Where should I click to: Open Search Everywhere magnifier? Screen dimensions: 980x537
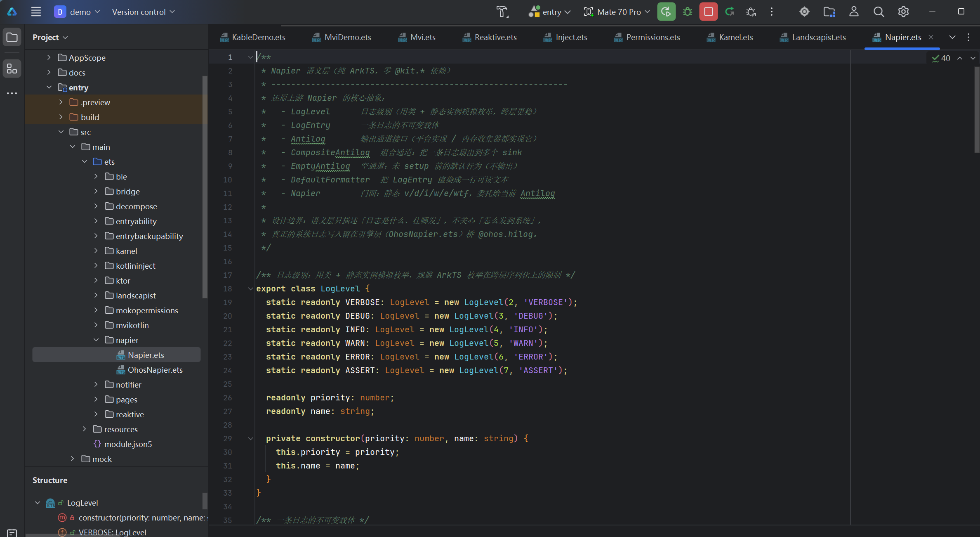click(x=879, y=12)
